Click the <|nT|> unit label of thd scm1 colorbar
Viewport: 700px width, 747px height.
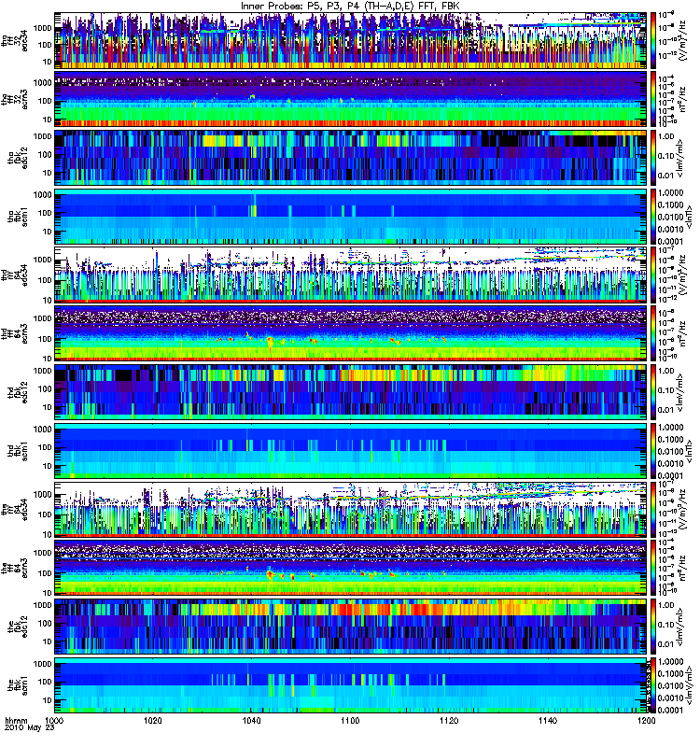click(x=688, y=451)
